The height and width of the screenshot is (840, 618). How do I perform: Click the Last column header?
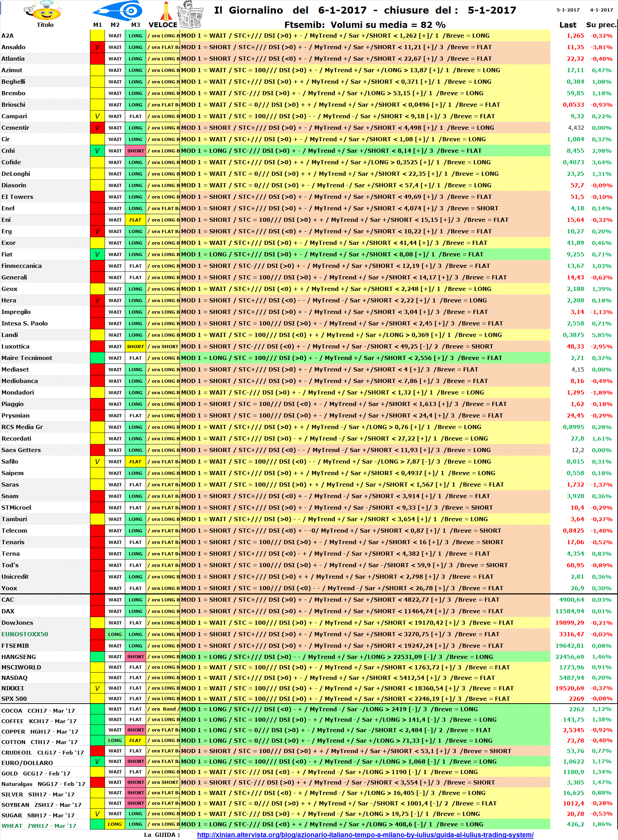click(567, 25)
